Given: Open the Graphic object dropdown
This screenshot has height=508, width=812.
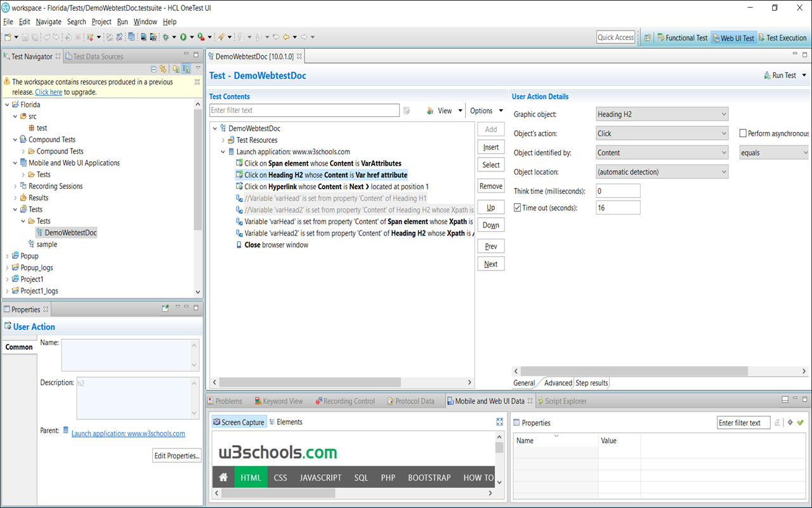Looking at the screenshot, I should [x=662, y=114].
